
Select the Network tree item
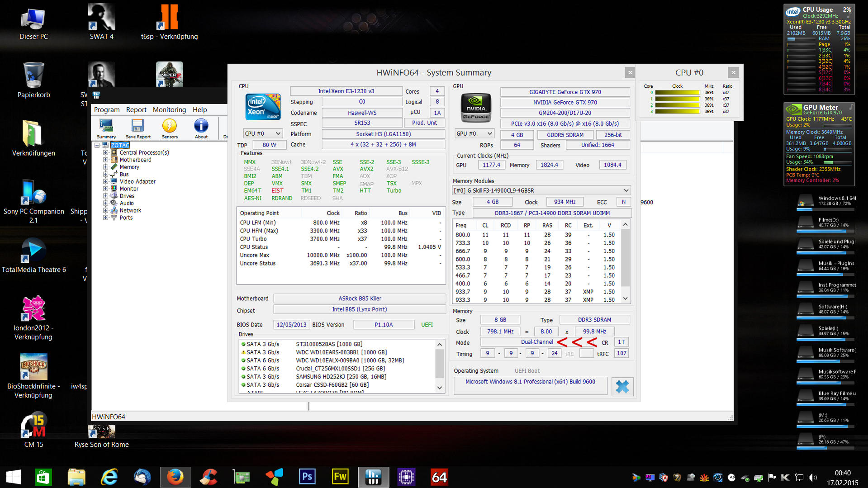130,210
